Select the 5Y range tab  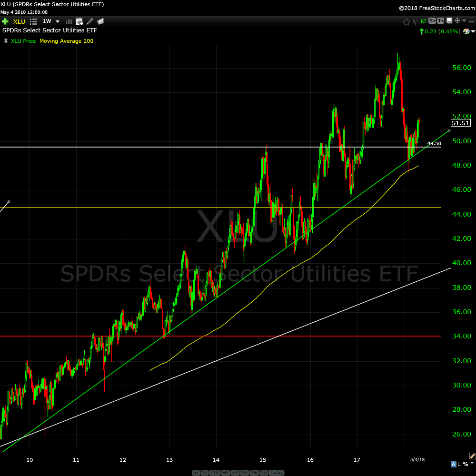click(196, 473)
